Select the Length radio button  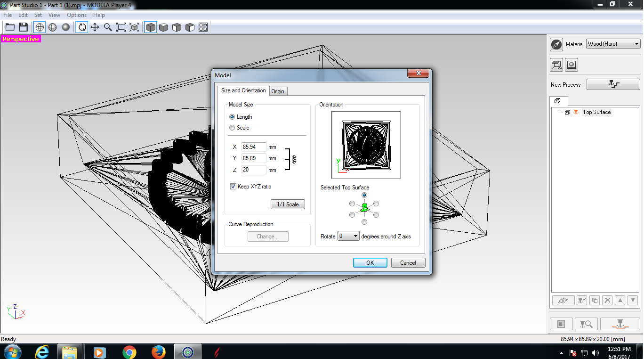click(x=232, y=117)
